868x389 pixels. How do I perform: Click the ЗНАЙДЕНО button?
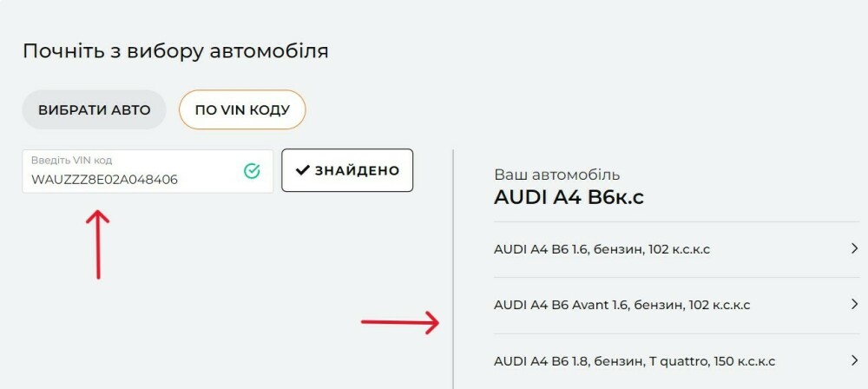(347, 170)
